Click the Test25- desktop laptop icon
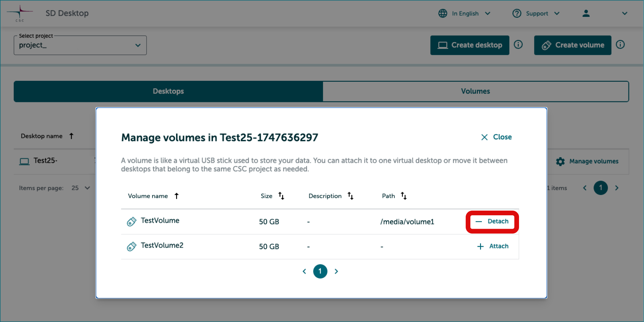644x322 pixels. tap(24, 161)
